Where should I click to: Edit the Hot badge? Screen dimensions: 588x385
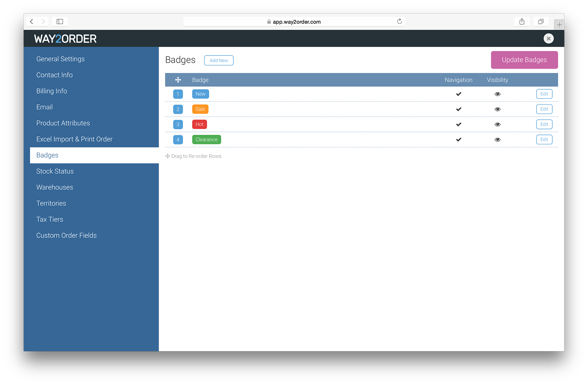coord(544,124)
